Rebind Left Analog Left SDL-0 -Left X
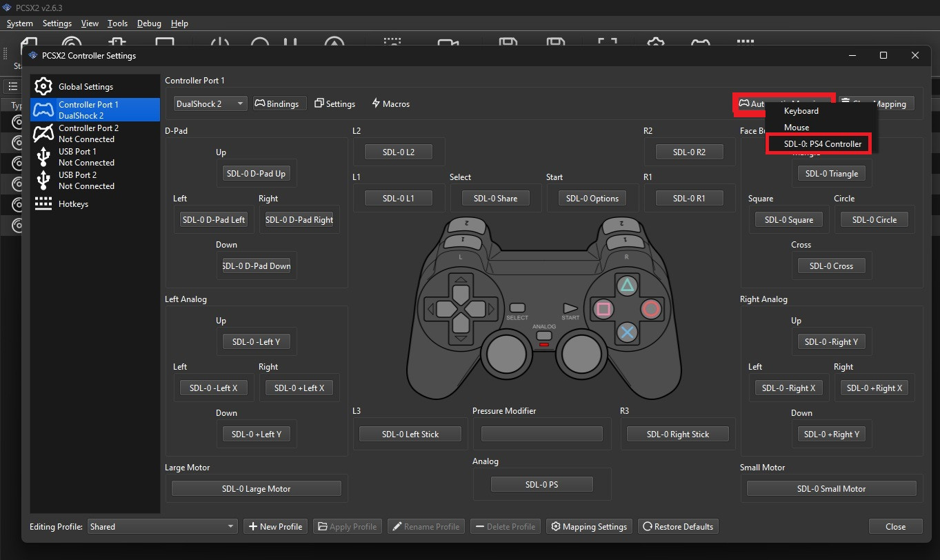940x560 pixels. coord(213,388)
